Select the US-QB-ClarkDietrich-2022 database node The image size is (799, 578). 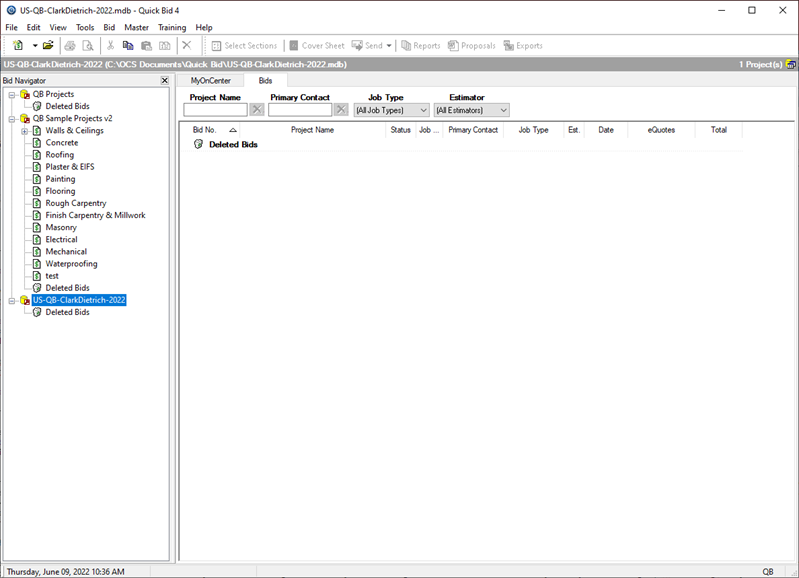(x=79, y=300)
